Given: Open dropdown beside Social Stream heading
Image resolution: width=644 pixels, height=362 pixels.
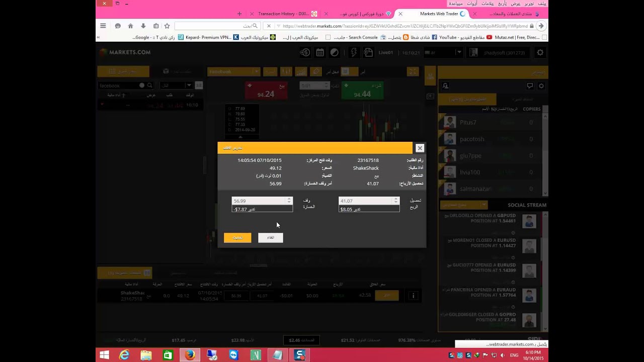Looking at the screenshot, I should click(464, 205).
